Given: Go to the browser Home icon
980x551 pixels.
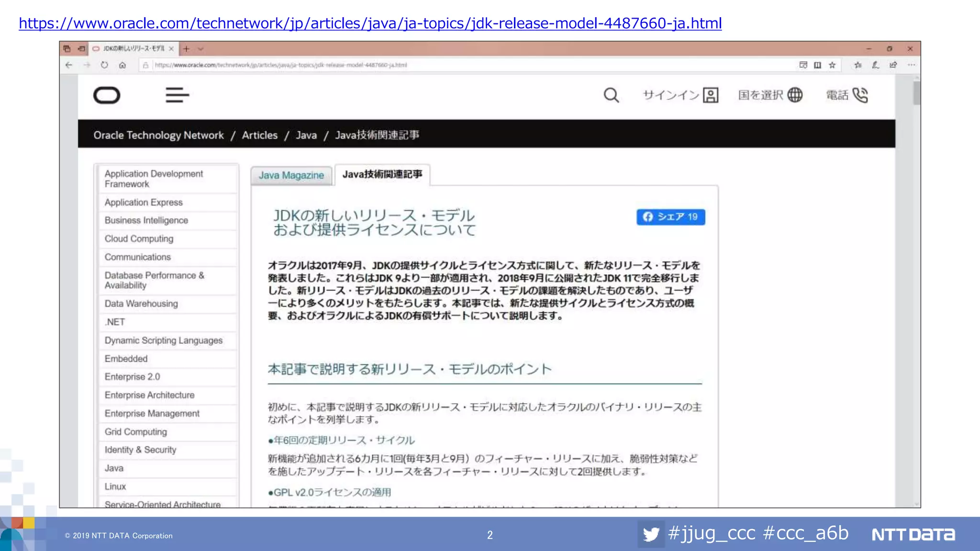Looking at the screenshot, I should click(122, 65).
